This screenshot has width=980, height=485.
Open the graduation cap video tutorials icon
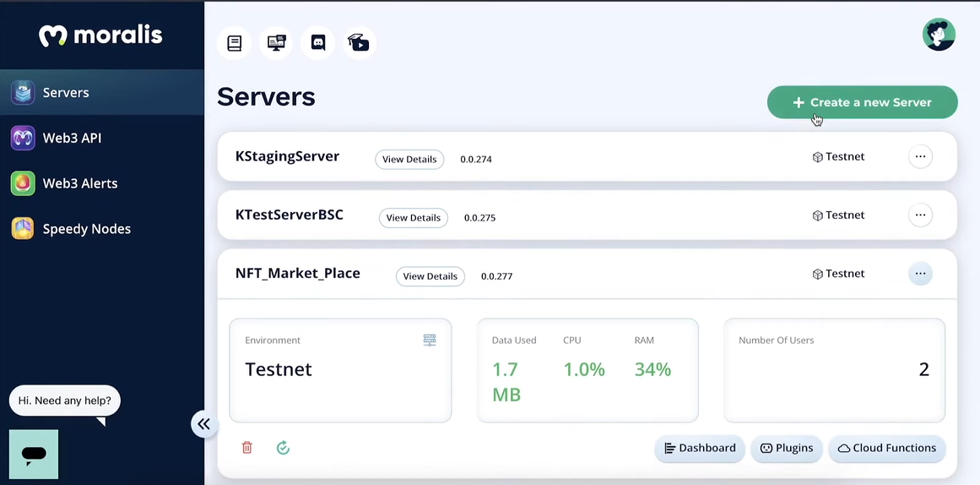[x=360, y=43]
